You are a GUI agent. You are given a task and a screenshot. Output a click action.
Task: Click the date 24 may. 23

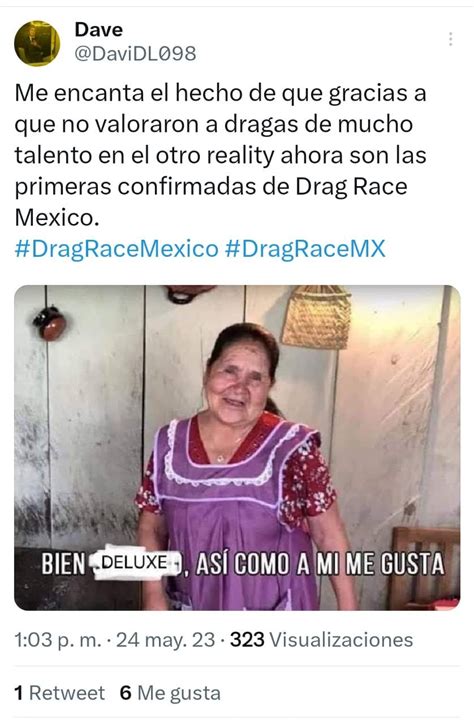165,640
